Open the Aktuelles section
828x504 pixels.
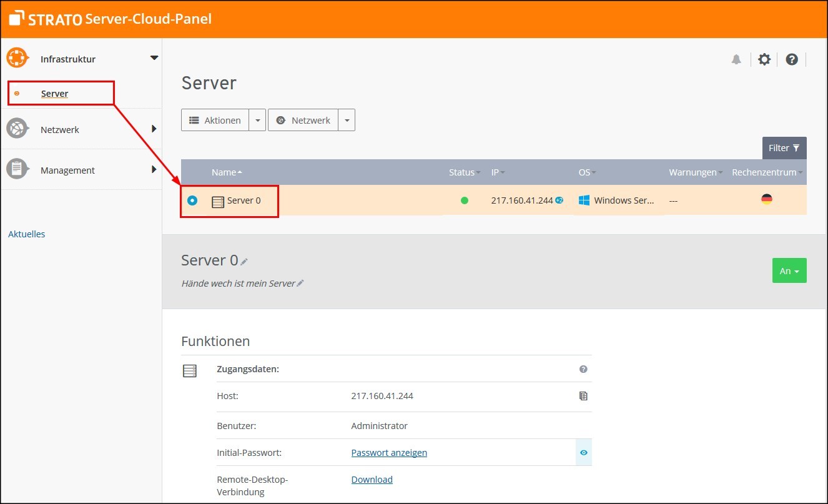(26, 234)
